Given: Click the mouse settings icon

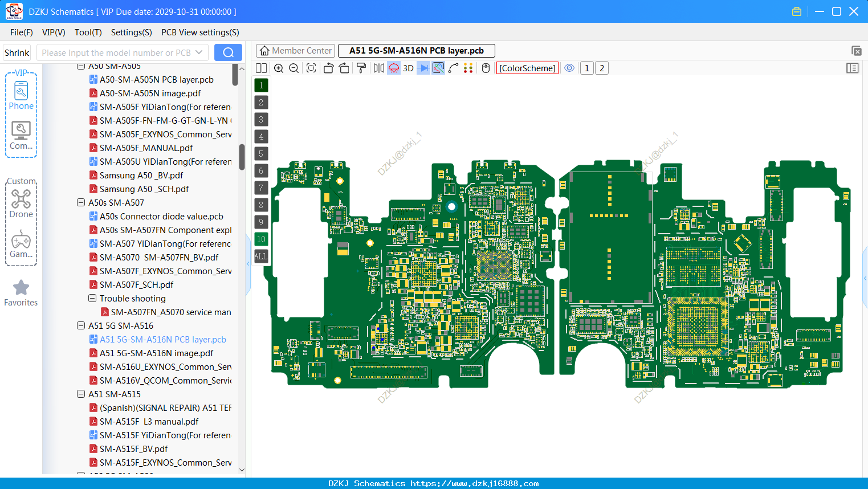Looking at the screenshot, I should 486,68.
